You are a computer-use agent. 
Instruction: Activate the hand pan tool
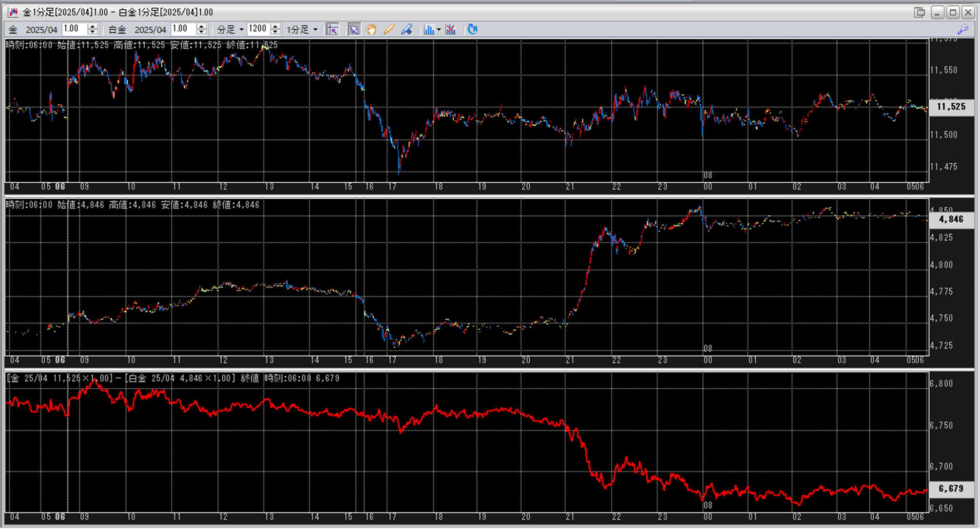pyautogui.click(x=371, y=30)
